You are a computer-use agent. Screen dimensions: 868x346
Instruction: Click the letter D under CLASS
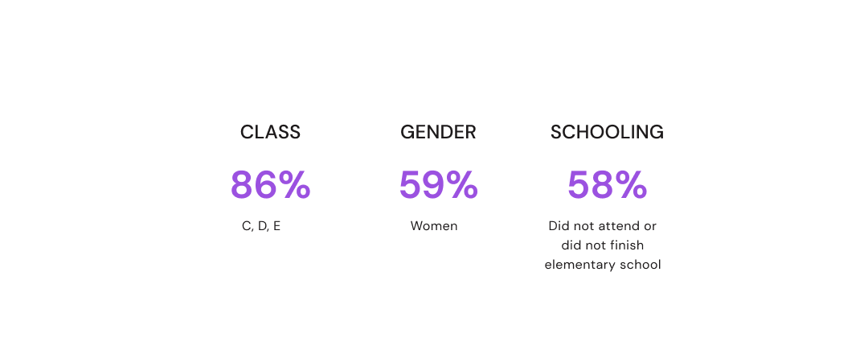click(261, 226)
